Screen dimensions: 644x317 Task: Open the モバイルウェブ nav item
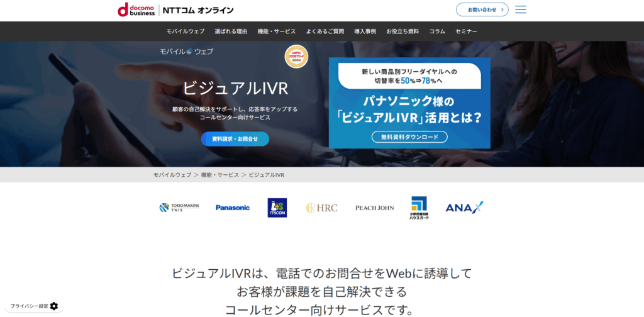pyautogui.click(x=186, y=31)
